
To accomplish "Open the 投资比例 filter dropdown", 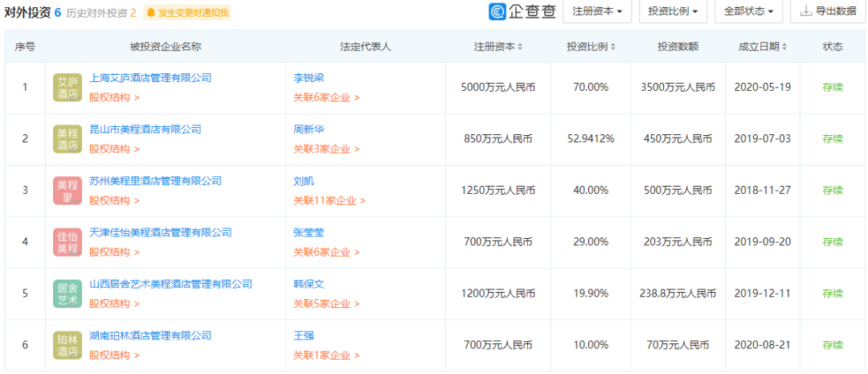I will point(674,11).
